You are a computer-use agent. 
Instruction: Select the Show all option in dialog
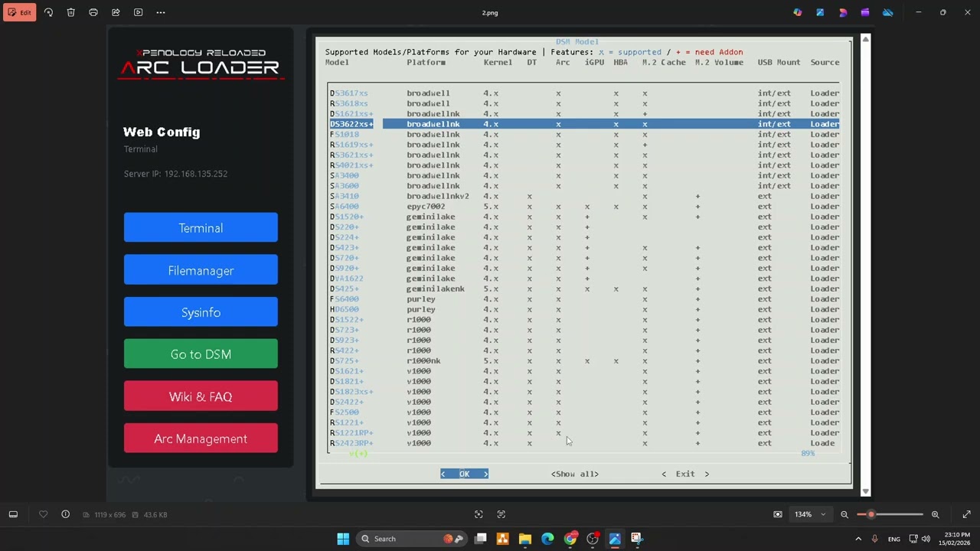point(575,474)
